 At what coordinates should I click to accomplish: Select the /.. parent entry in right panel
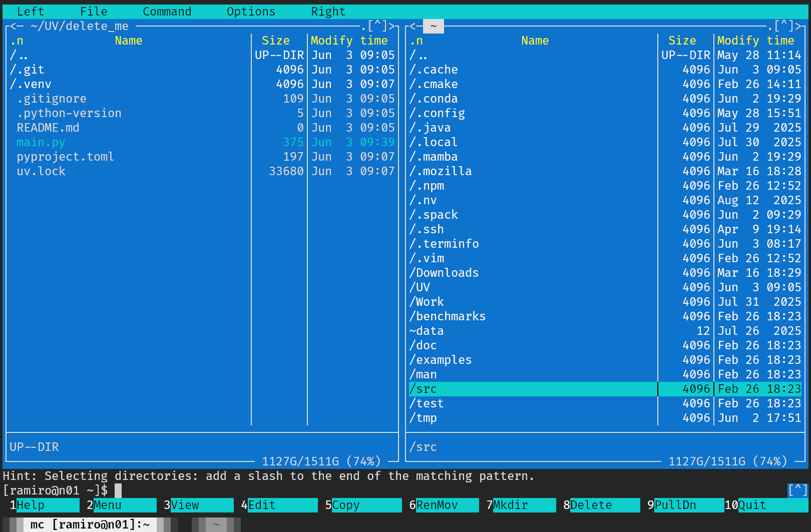click(x=605, y=55)
